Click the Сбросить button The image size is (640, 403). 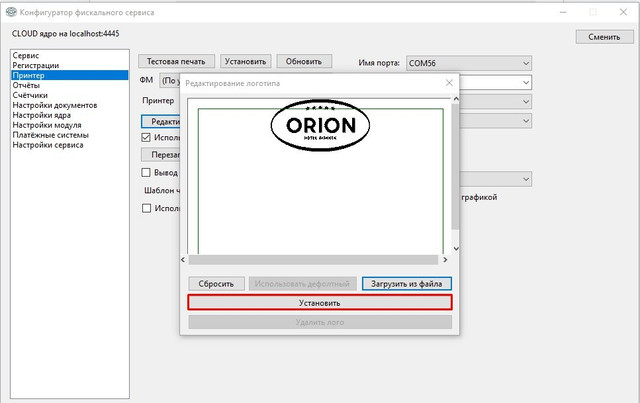[216, 284]
